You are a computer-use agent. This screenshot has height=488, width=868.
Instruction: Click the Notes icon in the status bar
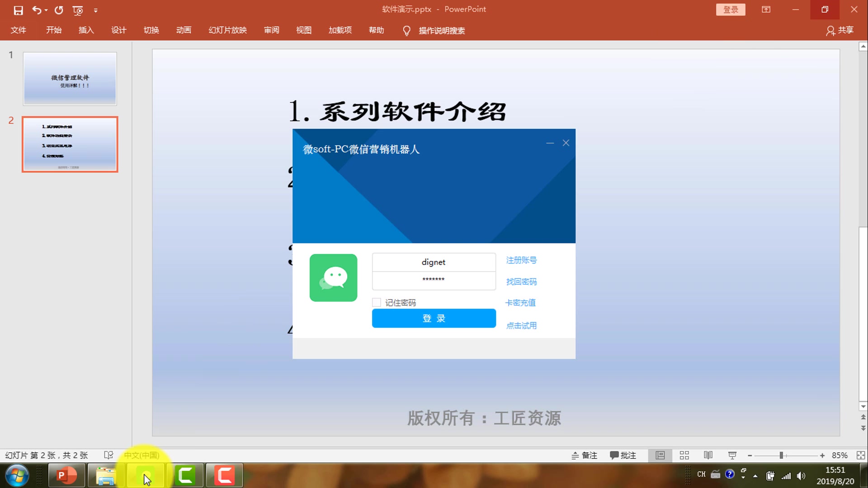click(584, 455)
